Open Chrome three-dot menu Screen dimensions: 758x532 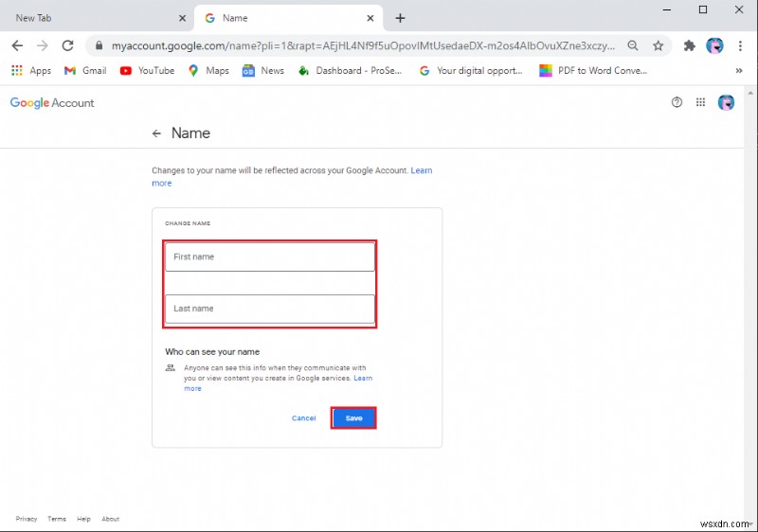(740, 45)
